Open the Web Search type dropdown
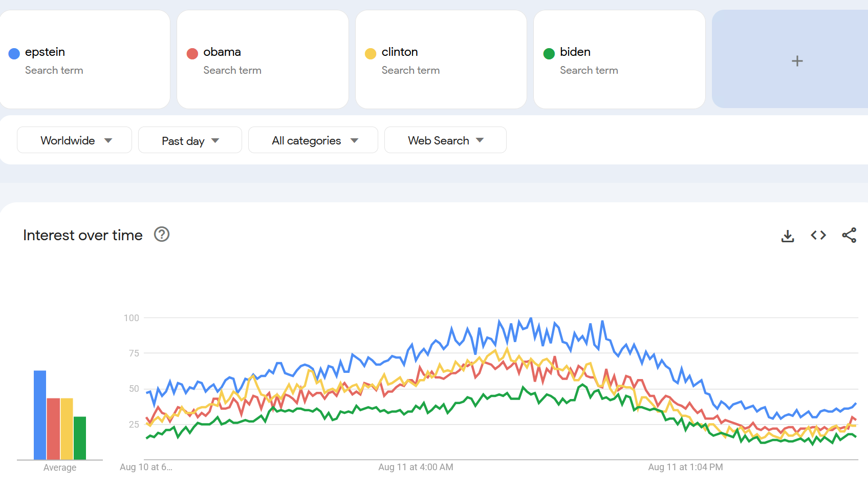Viewport: 868px width, 483px height. pos(445,140)
